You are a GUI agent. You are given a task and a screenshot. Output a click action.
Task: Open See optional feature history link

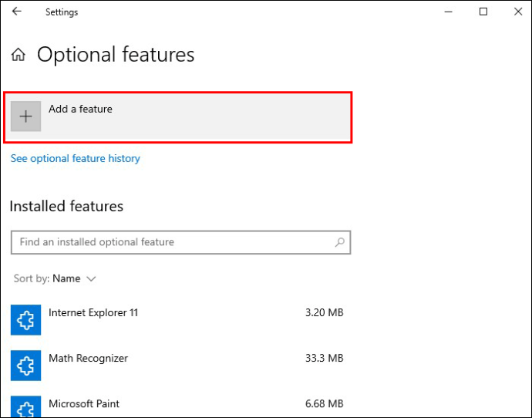[75, 158]
